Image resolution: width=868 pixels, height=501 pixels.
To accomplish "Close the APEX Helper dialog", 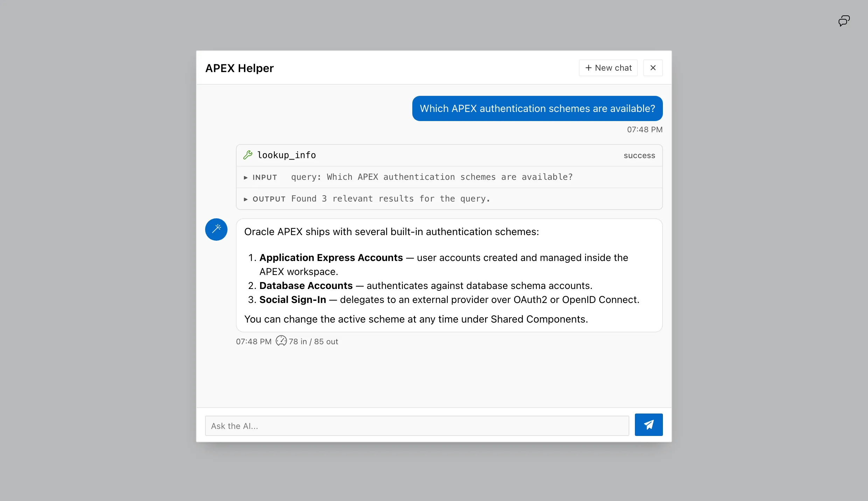I will pos(653,68).
